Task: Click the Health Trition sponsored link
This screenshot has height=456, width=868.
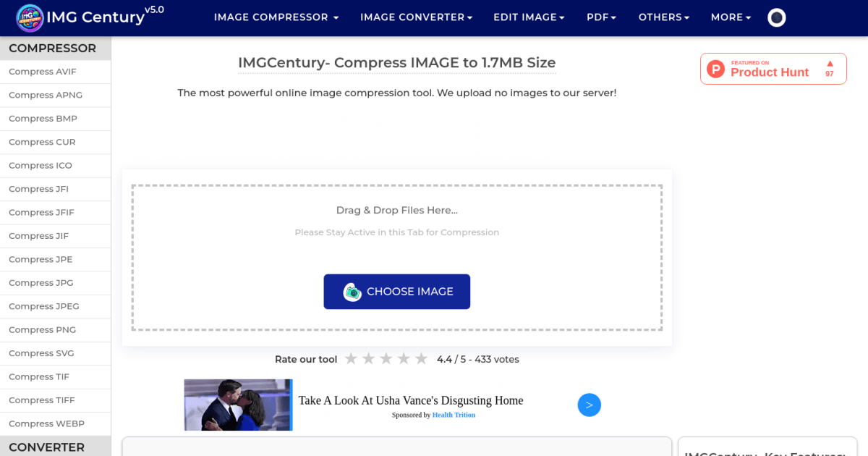Action: click(454, 414)
